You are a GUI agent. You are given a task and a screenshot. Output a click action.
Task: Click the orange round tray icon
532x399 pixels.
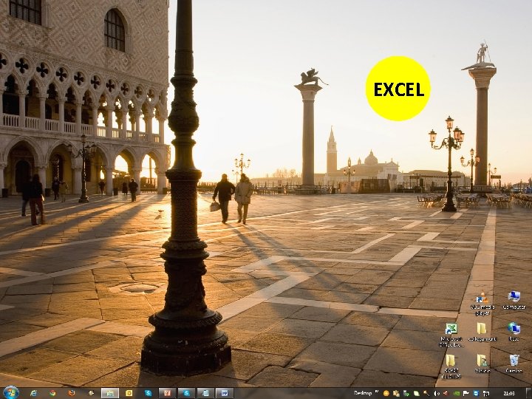click(x=386, y=393)
